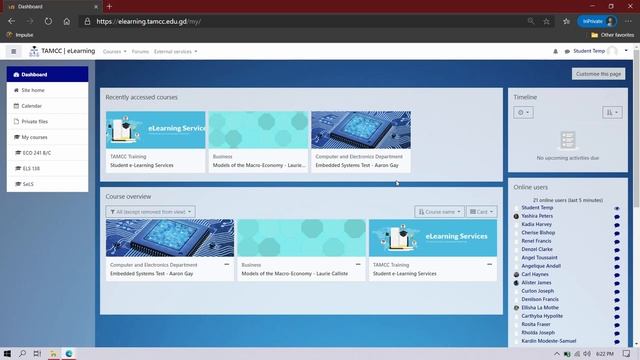Go back with browser back arrow
640x360 pixels.
coord(11,21)
